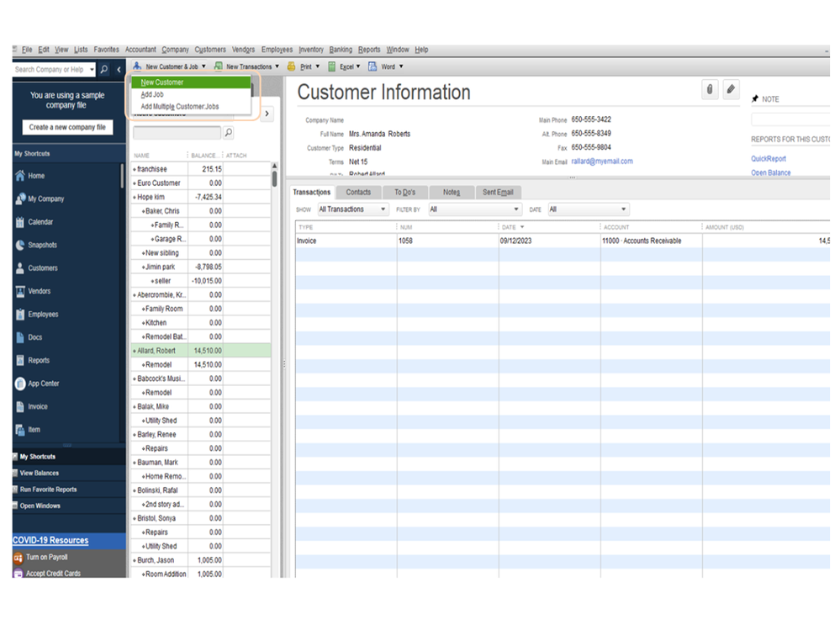Select Add Job from the dropdown menu
The height and width of the screenshot is (630, 840).
(191, 94)
